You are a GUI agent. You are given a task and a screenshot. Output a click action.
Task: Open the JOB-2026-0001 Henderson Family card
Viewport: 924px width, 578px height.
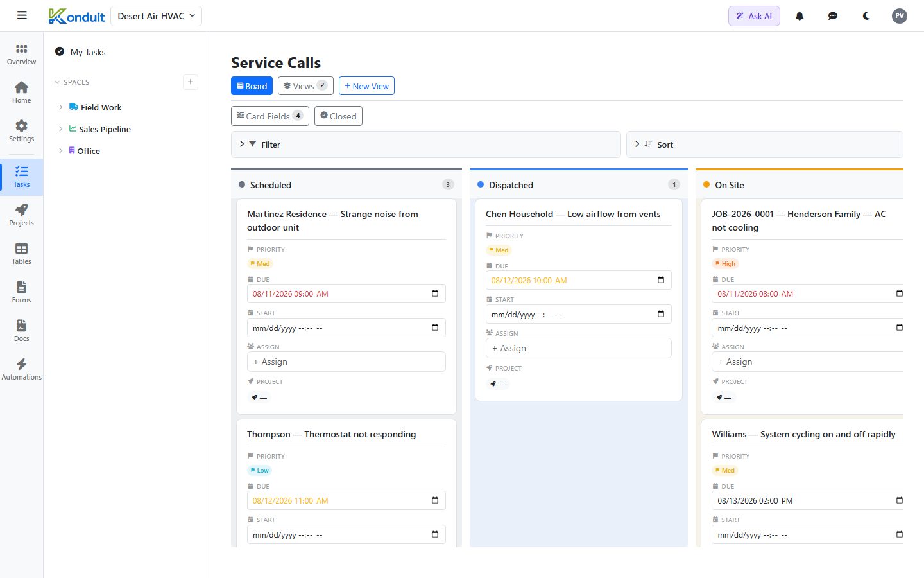[x=799, y=221]
